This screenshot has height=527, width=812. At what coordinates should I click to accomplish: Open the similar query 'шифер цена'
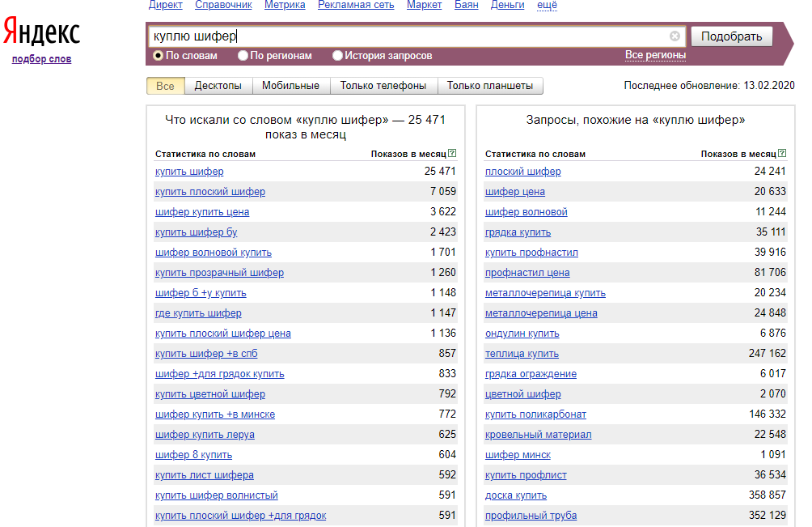[x=514, y=192]
